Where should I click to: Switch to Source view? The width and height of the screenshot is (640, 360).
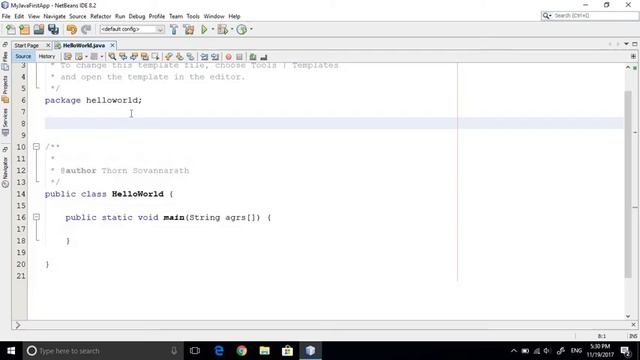pos(23,56)
